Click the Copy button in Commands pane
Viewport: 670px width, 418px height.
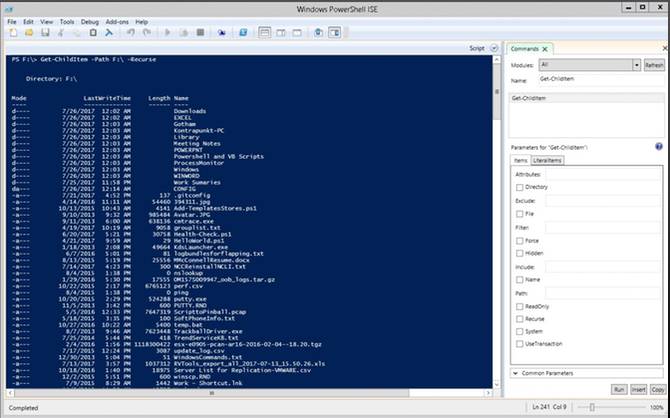tap(658, 390)
